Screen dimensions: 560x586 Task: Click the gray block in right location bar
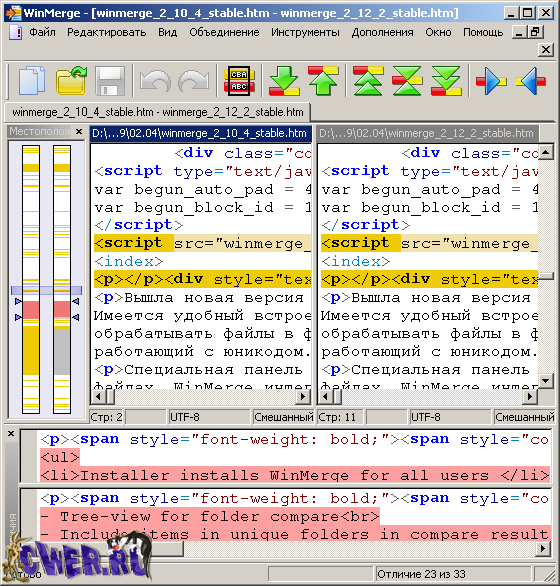point(62,352)
